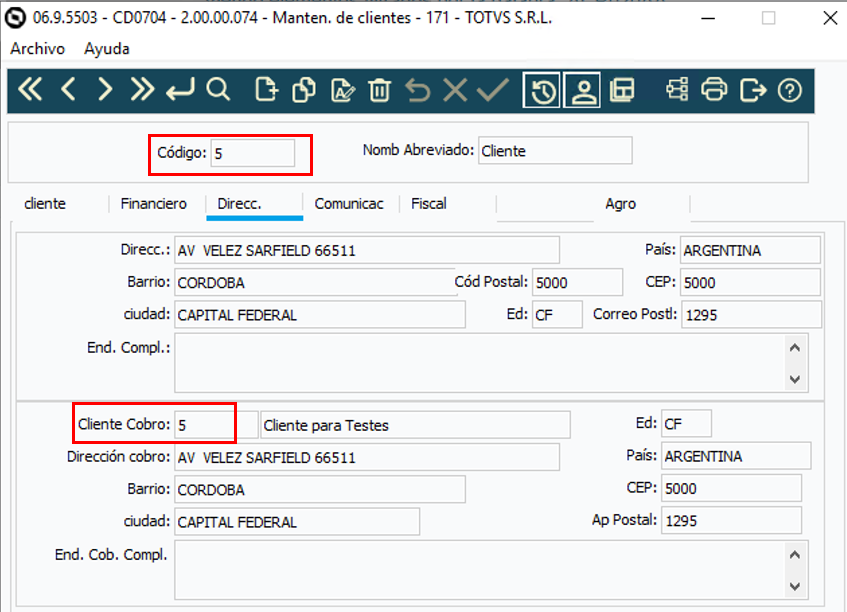This screenshot has height=612, width=847.
Task: Print the customer record
Action: pos(714,90)
